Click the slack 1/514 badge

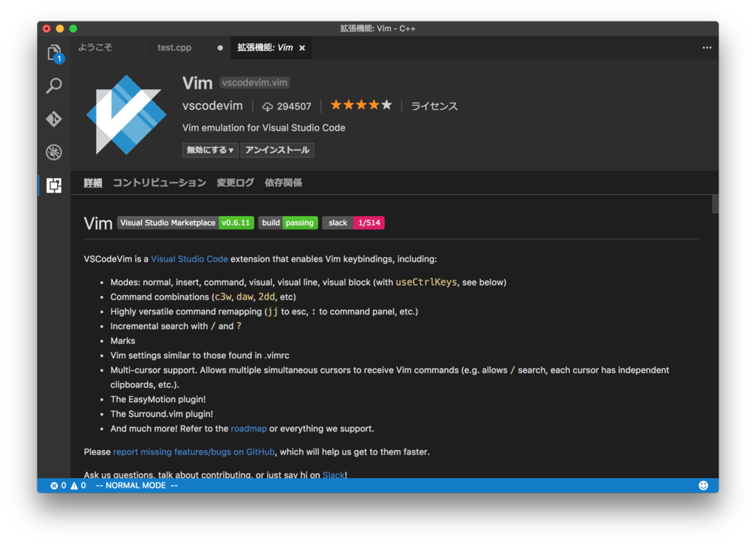(353, 223)
